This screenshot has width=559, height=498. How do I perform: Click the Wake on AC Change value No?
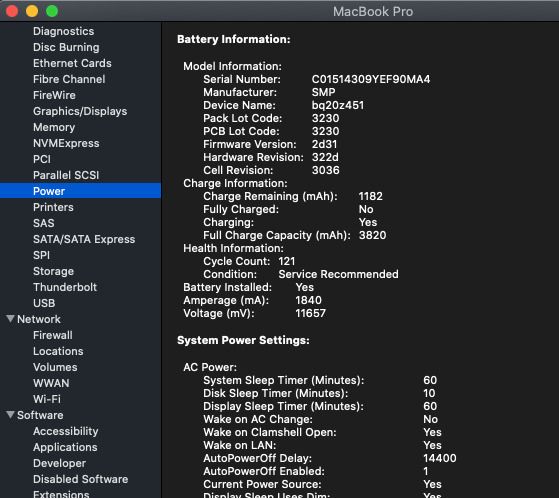[430, 419]
